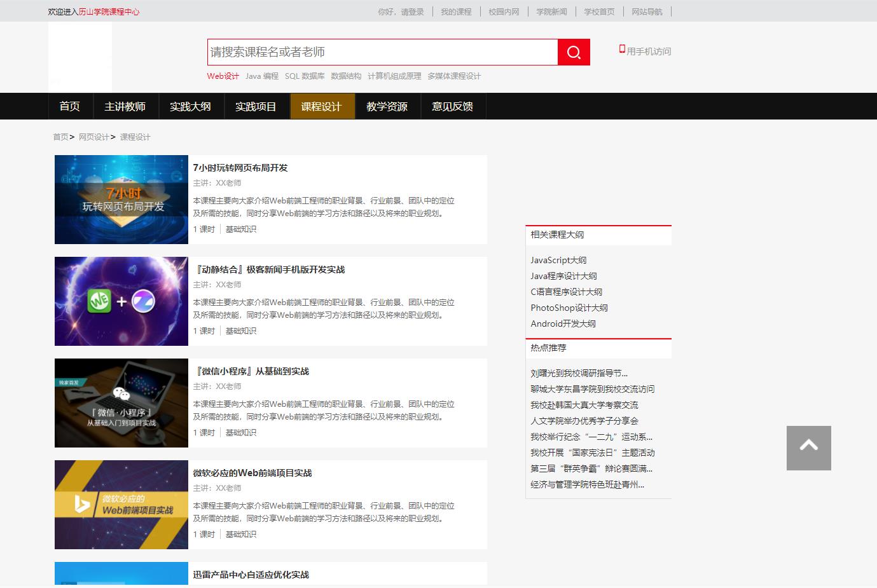Open the 校园内网 top link
877x588 pixels.
[504, 11]
